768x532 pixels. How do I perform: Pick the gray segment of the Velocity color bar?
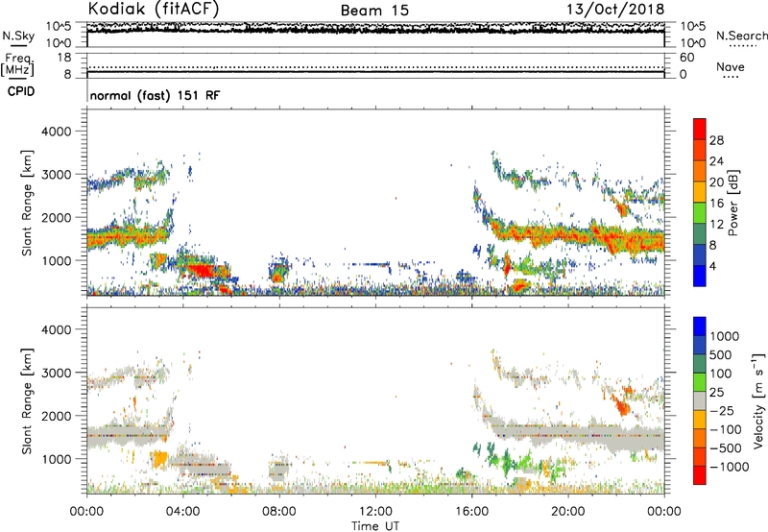tap(700, 400)
